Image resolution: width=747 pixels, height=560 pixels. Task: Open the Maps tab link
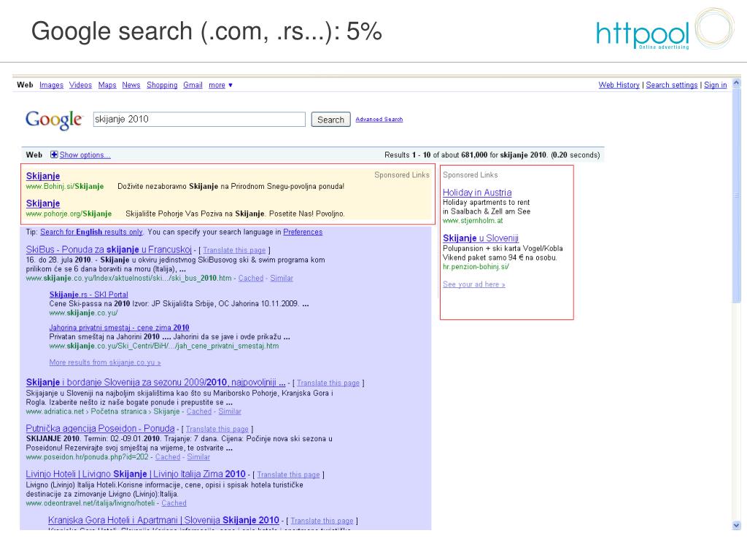[x=107, y=85]
